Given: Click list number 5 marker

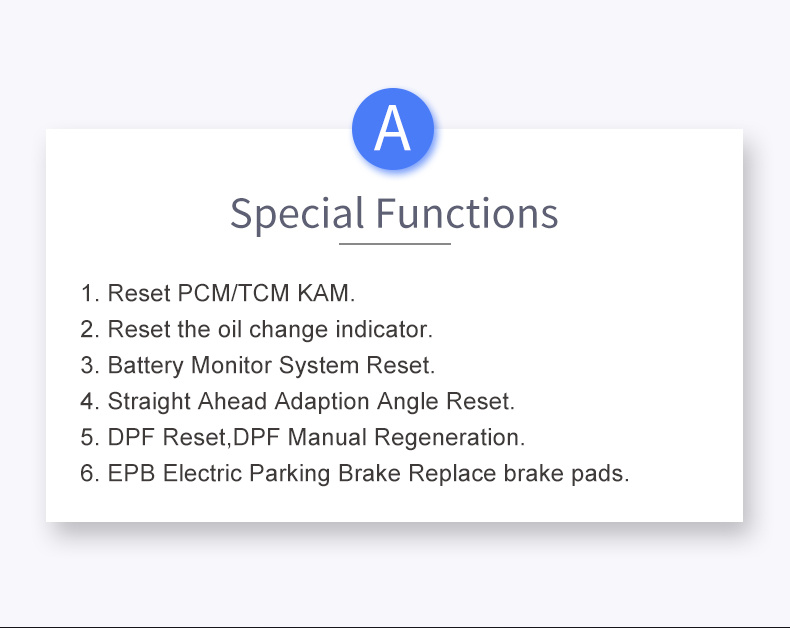Looking at the screenshot, I should 90,437.
